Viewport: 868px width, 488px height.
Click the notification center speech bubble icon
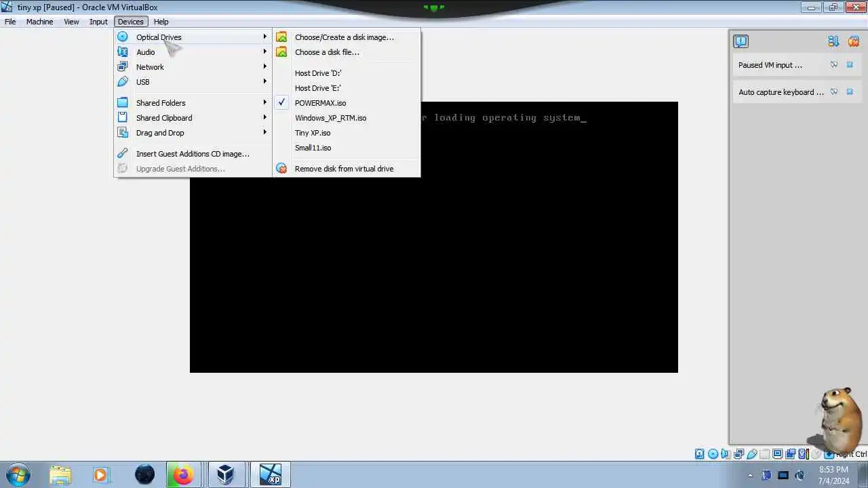[741, 41]
